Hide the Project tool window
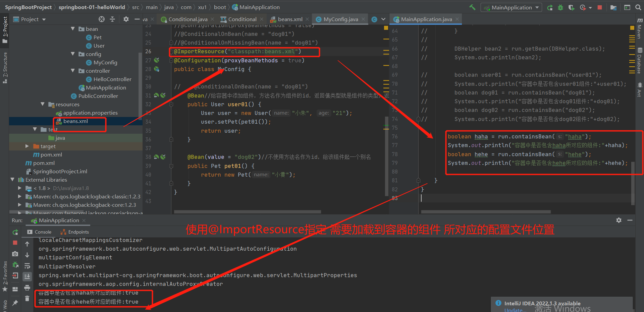 137,19
